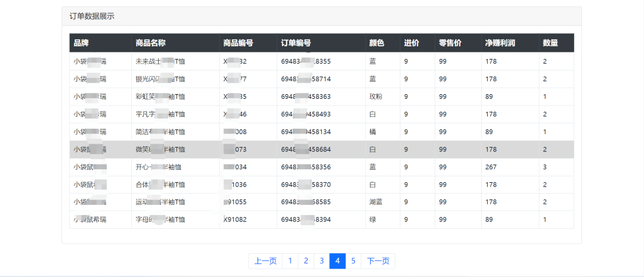Open page 1 in the pagination
This screenshot has width=644, height=277.
click(x=290, y=261)
